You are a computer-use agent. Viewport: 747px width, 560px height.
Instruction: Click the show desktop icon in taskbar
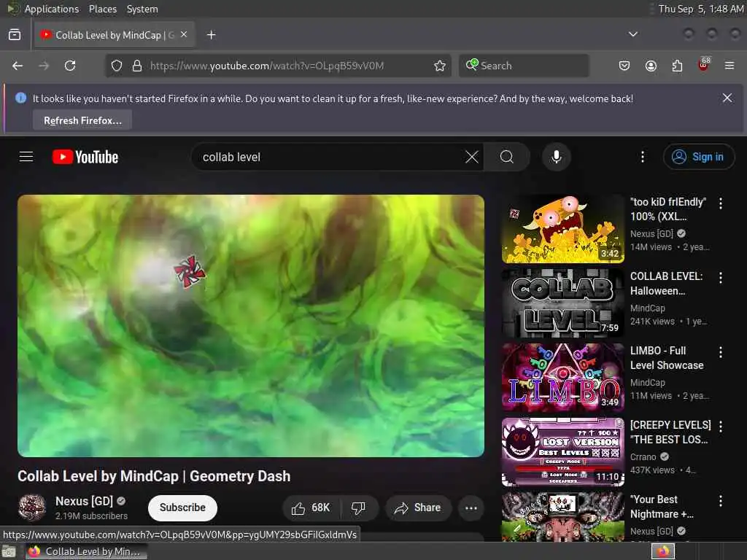pyautogui.click(x=9, y=552)
